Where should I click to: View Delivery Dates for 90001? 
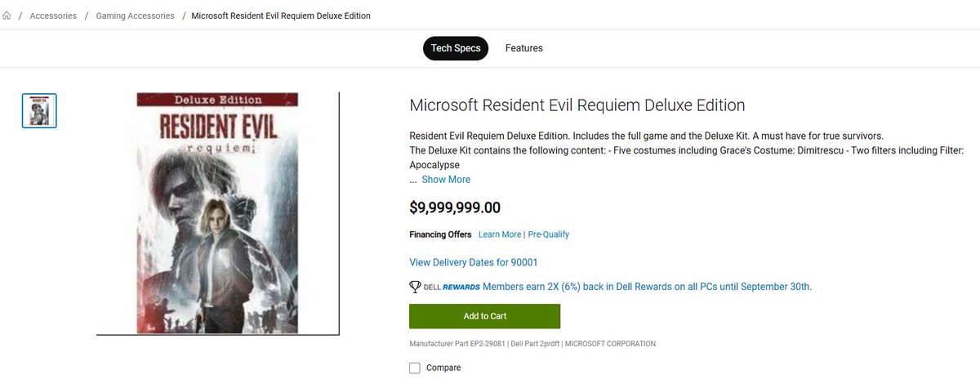click(x=474, y=262)
